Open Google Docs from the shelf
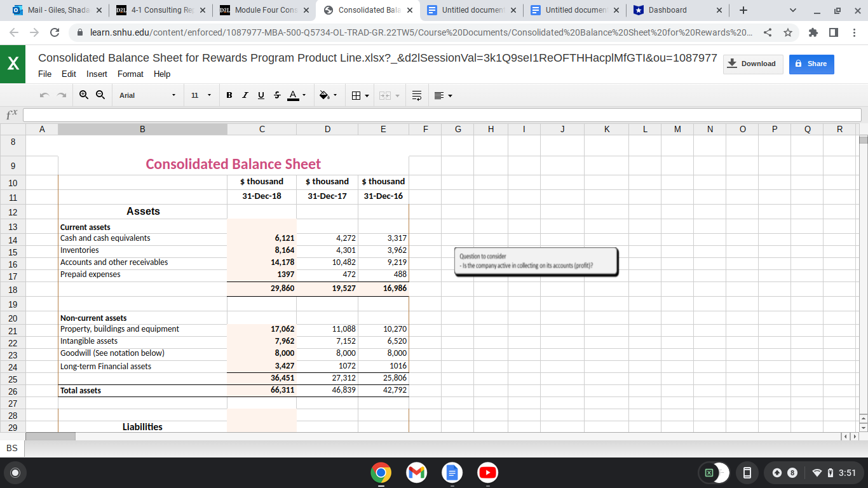 [x=452, y=473]
